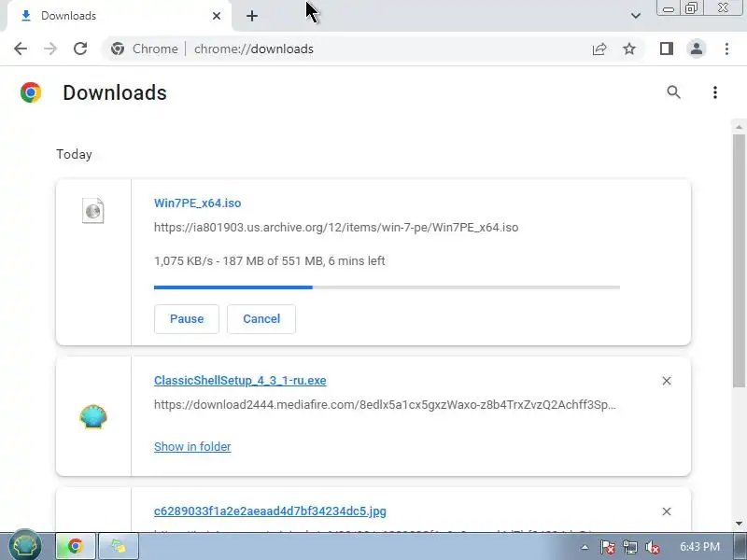Click the archive.org download source URL

point(336,227)
